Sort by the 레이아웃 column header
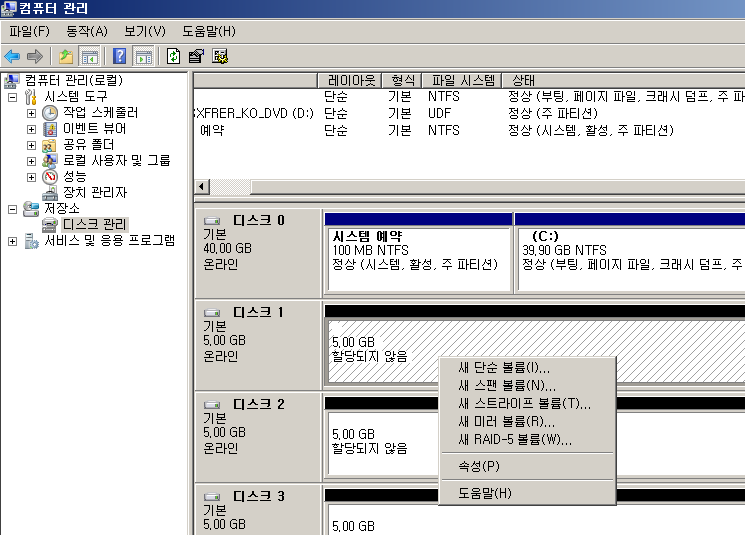Image resolution: width=745 pixels, height=535 pixels. tap(350, 80)
